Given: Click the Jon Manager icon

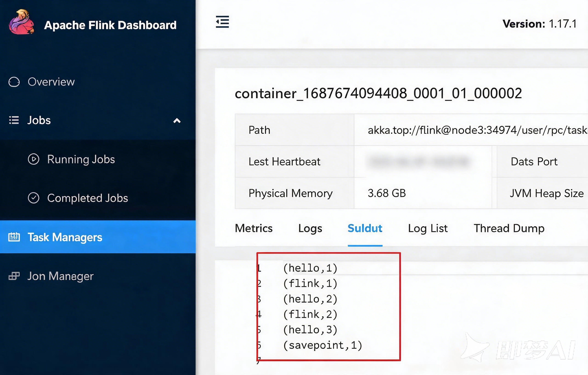Looking at the screenshot, I should (14, 276).
